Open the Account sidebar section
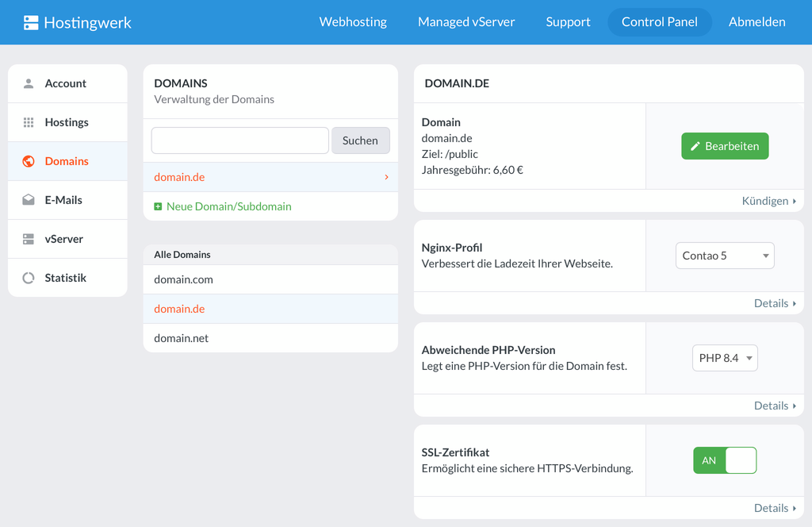 [x=68, y=83]
